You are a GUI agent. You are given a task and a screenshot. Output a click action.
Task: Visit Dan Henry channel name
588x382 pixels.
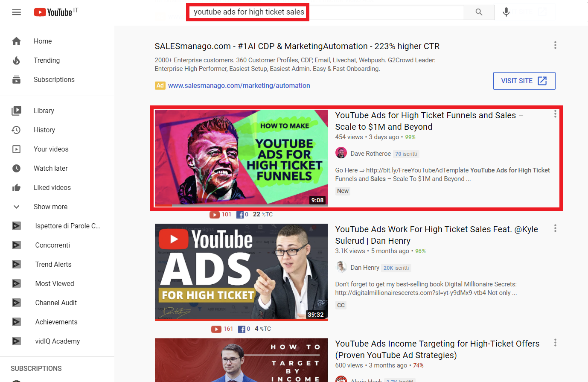click(x=365, y=268)
